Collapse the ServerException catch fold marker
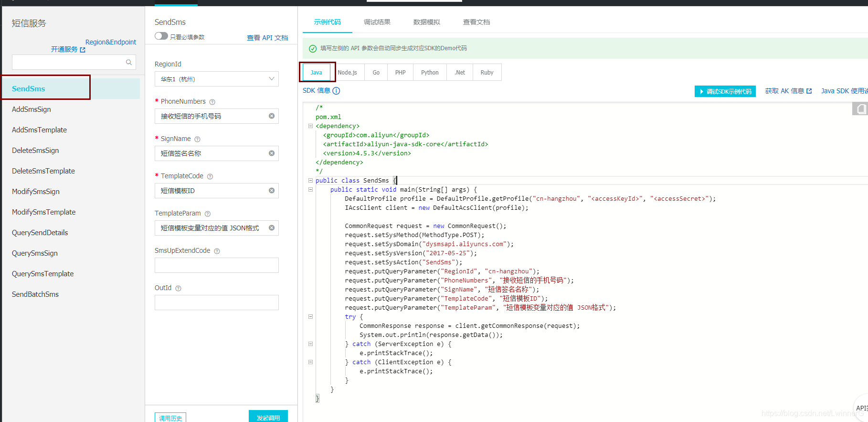Image resolution: width=868 pixels, height=422 pixels. (x=310, y=344)
